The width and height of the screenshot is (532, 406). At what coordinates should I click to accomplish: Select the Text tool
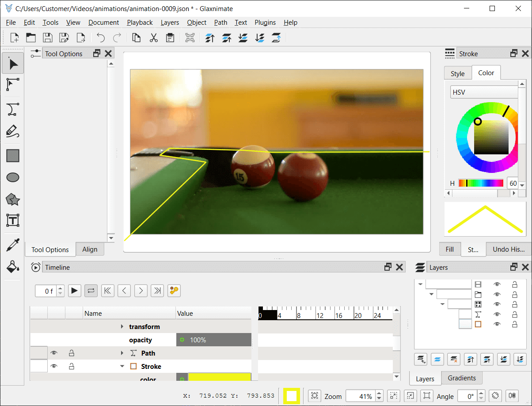pos(12,220)
